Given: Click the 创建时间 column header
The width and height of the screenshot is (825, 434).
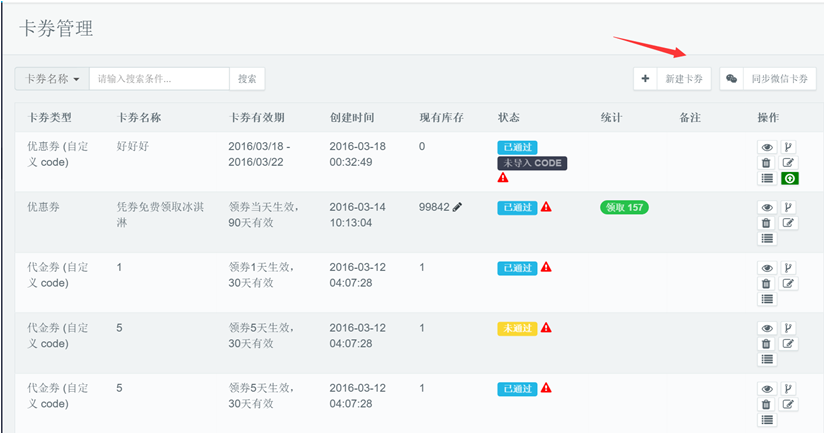Looking at the screenshot, I should [351, 118].
